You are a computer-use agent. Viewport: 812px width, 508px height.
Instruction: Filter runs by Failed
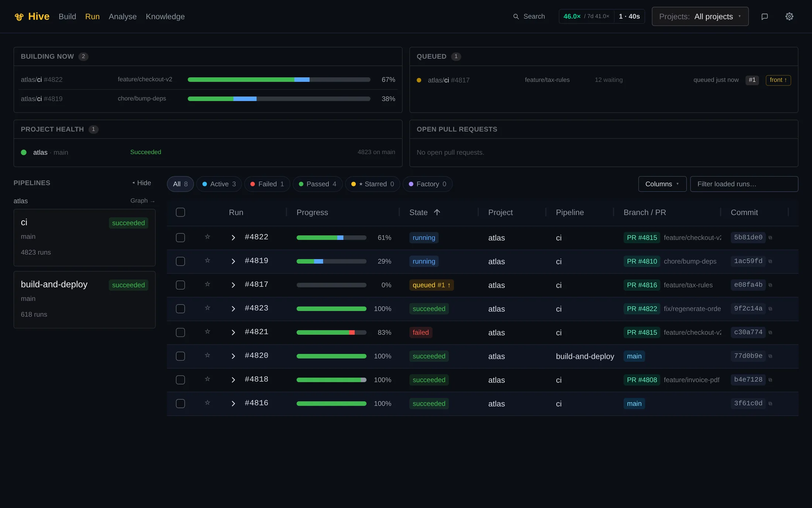tap(267, 184)
